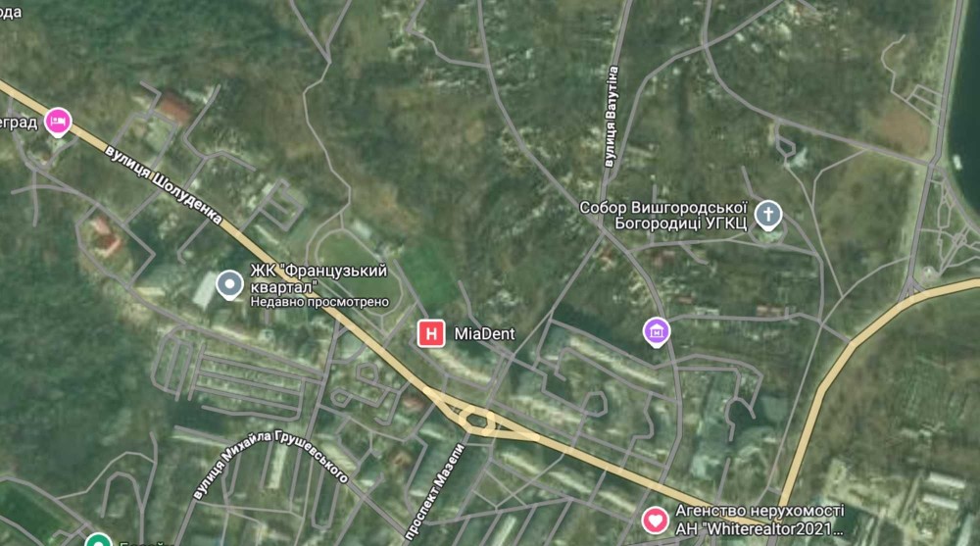Select the gray pin for ЖК Французький квартал
The image size is (980, 546).
[229, 284]
